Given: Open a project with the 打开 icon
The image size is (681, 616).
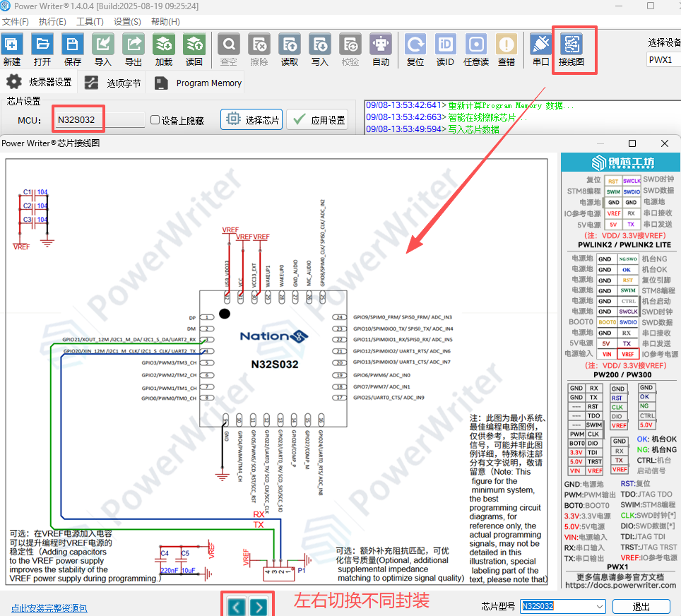Looking at the screenshot, I should click(x=42, y=49).
